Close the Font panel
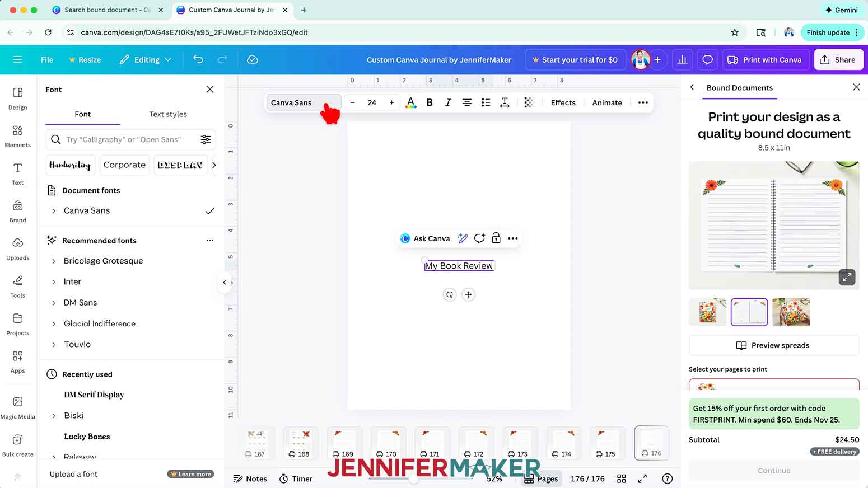This screenshot has width=868, height=488. 210,90
